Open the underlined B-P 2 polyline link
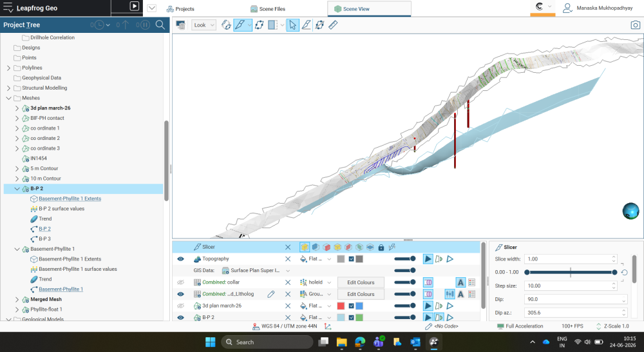This screenshot has height=352, width=644. (x=45, y=229)
